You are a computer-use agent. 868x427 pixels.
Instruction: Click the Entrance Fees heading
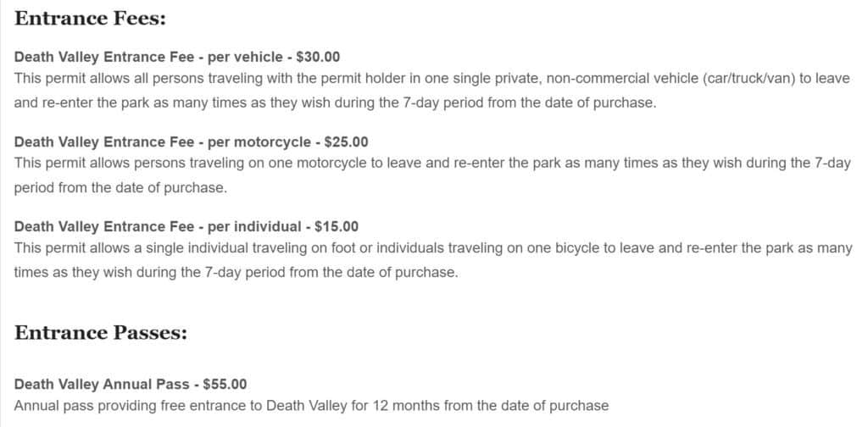[90, 19]
